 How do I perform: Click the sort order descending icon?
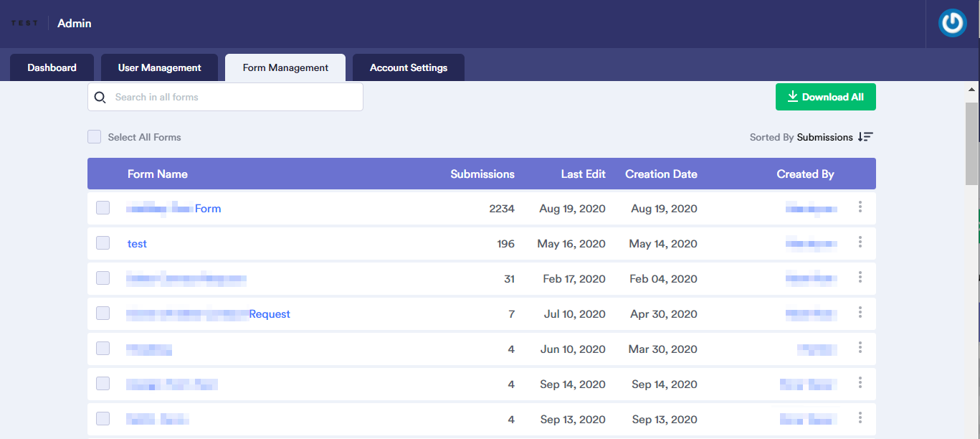tap(865, 137)
